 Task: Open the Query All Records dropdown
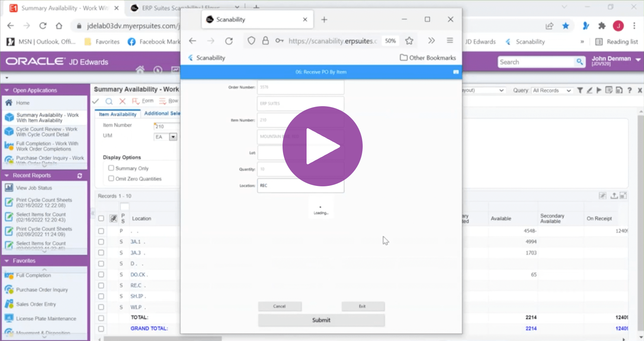551,90
